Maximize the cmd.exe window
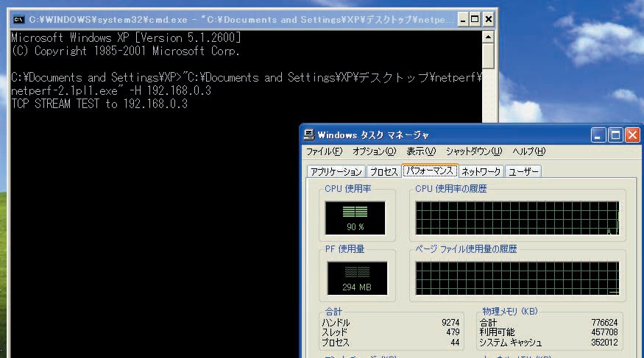Viewport: 644px width, 358px height. click(475, 19)
